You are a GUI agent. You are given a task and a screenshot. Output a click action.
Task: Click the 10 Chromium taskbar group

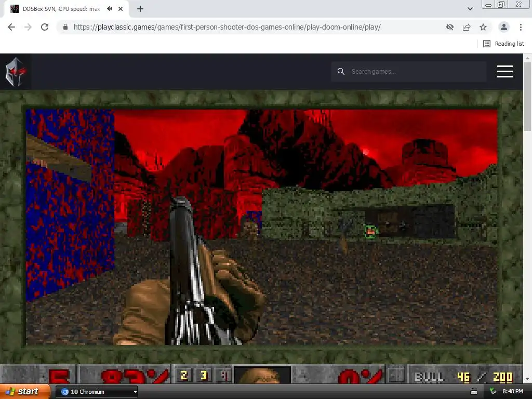pyautogui.click(x=96, y=392)
